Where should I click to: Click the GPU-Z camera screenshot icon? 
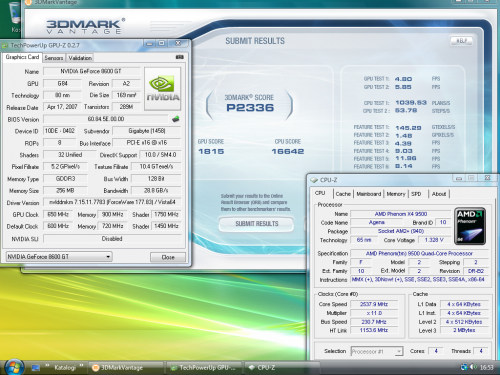pyautogui.click(x=179, y=57)
